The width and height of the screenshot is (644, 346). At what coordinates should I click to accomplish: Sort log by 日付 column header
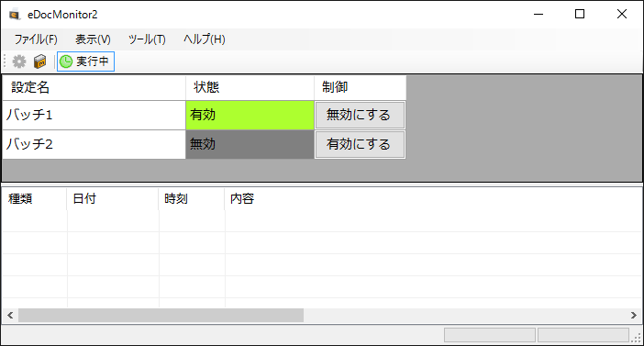tap(113, 199)
